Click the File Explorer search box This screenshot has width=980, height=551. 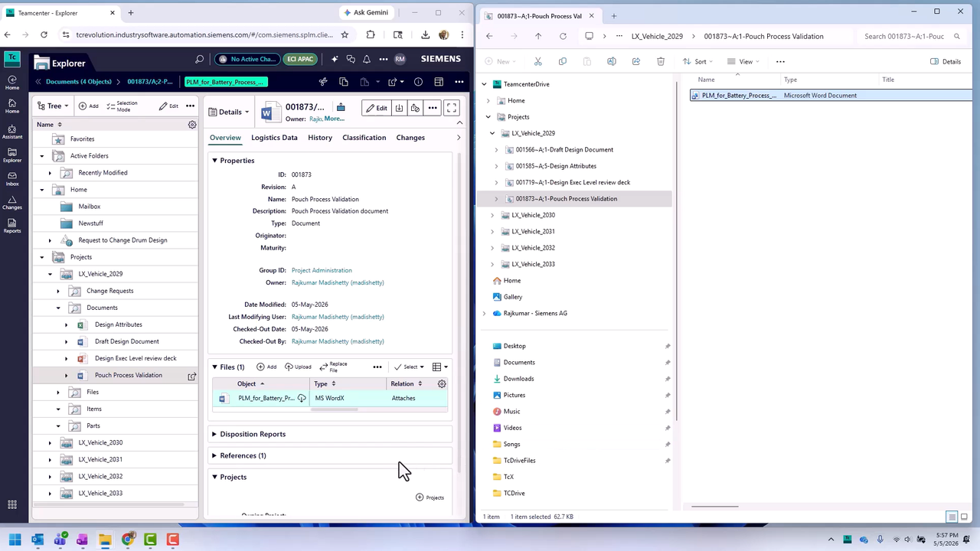911,36
